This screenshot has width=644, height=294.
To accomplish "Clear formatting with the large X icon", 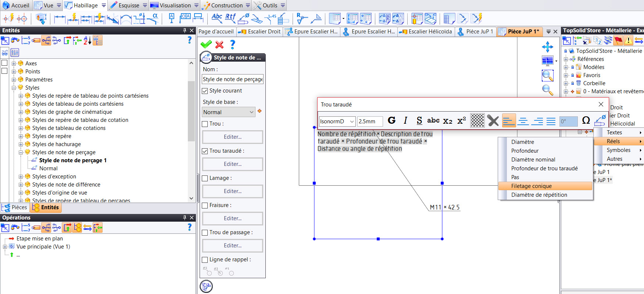I will coord(493,120).
